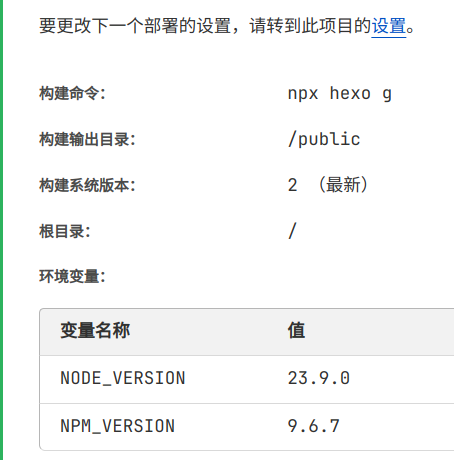454x460 pixels.
Task: Click the 构建命令 label
Action: point(72,93)
